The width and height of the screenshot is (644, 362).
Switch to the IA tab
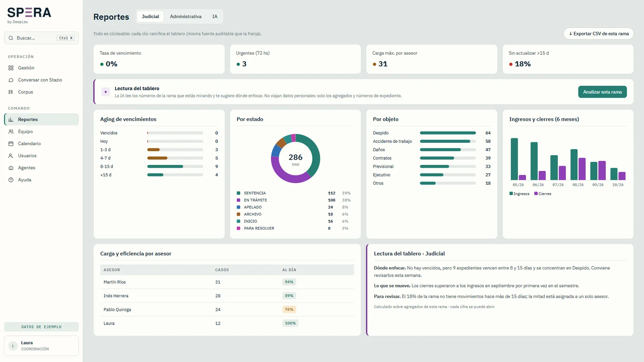pos(215,16)
